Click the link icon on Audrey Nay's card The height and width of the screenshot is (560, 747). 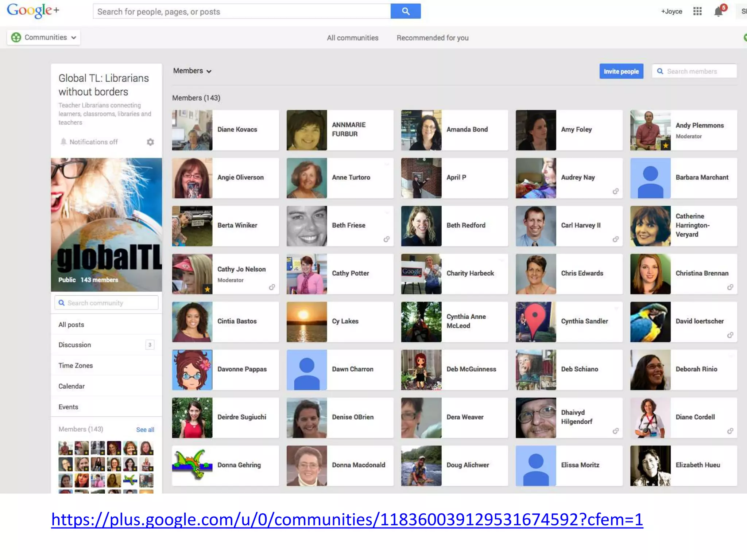(616, 191)
